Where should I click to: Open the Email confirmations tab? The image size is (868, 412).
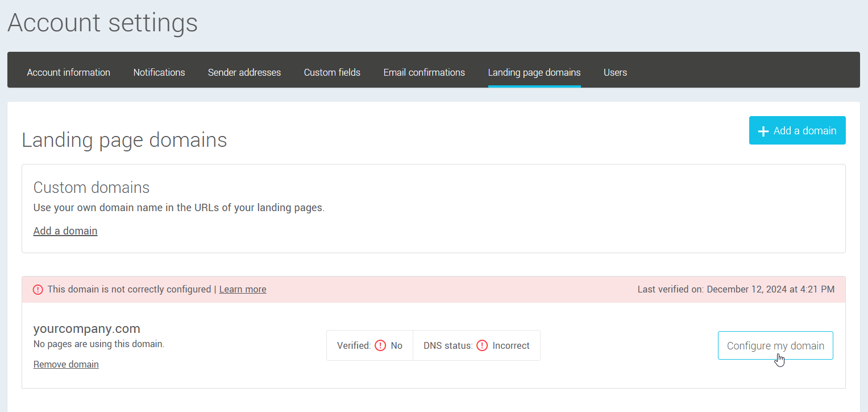point(423,72)
